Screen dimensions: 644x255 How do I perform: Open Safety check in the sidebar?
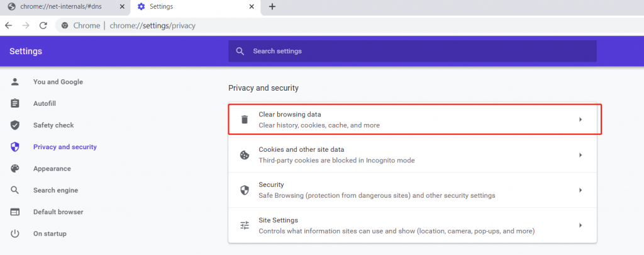53,125
